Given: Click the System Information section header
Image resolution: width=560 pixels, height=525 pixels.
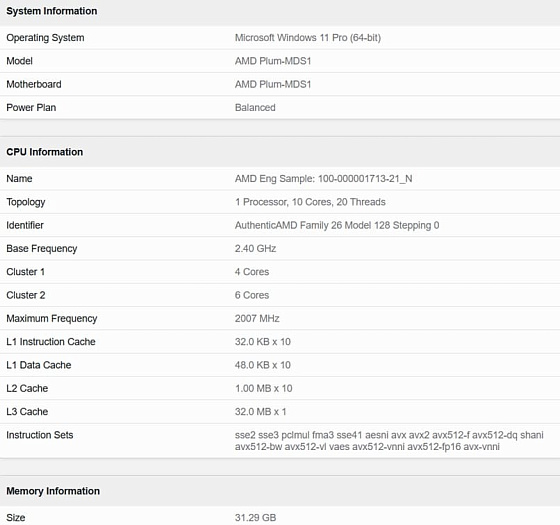Looking at the screenshot, I should [x=52, y=11].
